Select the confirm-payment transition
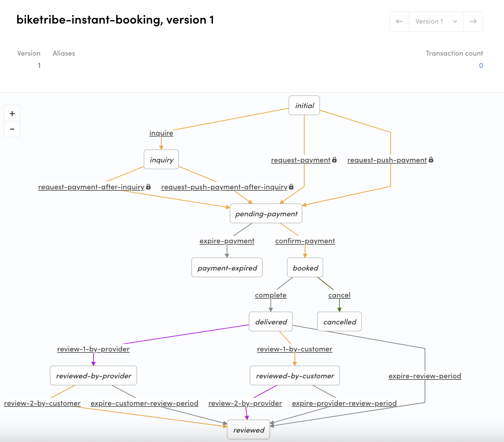The width and height of the screenshot is (504, 442). pyautogui.click(x=305, y=241)
